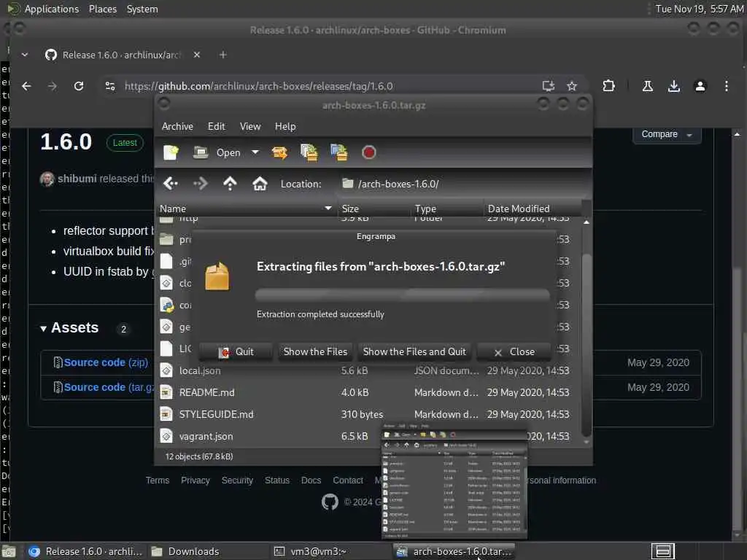Sort by the Name column header
The height and width of the screenshot is (560, 747).
tap(246, 209)
